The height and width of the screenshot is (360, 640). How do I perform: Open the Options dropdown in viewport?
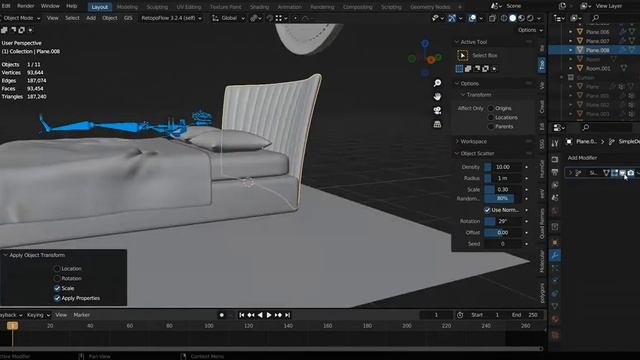tap(530, 30)
